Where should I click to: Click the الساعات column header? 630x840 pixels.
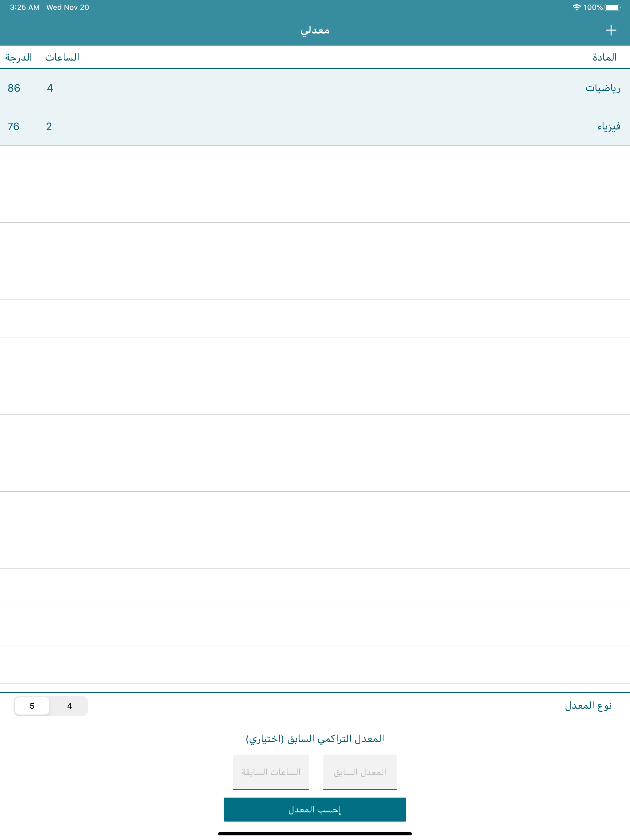(62, 57)
